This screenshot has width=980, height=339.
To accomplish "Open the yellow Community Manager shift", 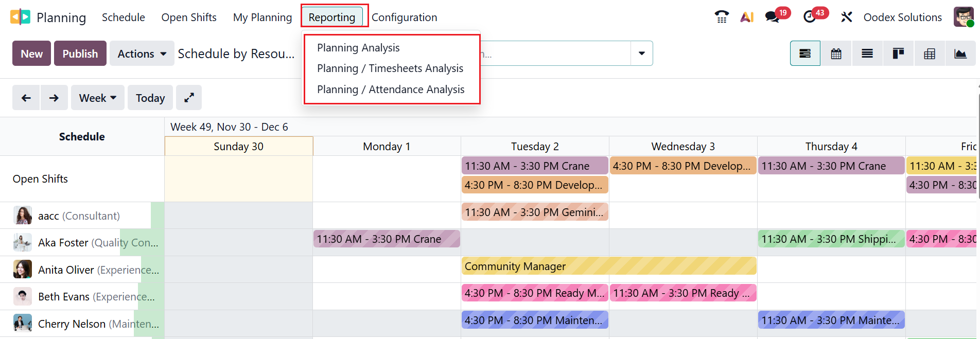I will (609, 266).
